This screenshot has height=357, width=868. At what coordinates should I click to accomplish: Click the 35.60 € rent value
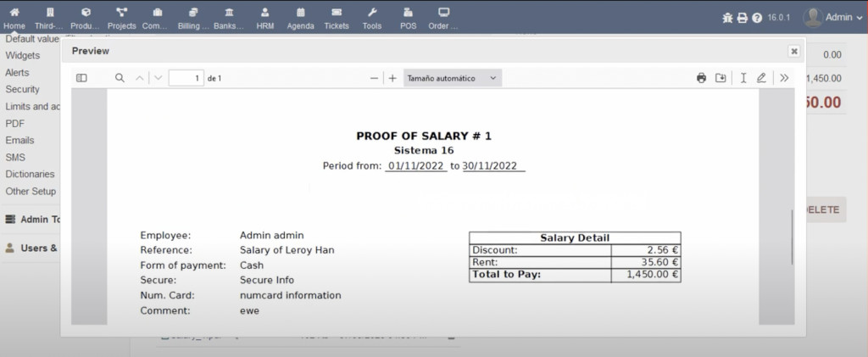[659, 262]
